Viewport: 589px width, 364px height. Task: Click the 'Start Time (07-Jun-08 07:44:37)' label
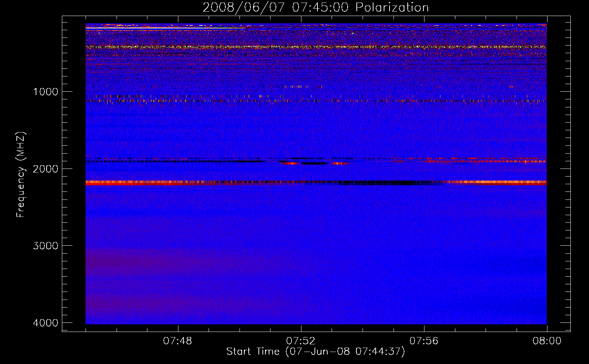(x=316, y=352)
